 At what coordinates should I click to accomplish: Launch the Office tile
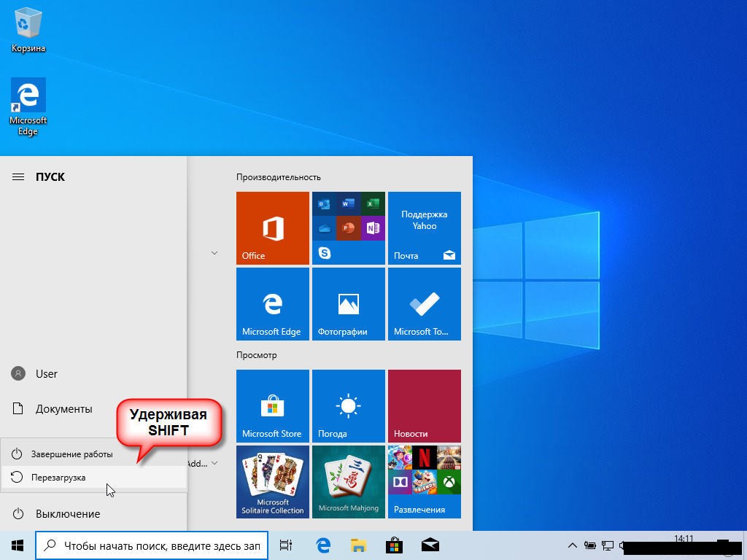pos(273,228)
